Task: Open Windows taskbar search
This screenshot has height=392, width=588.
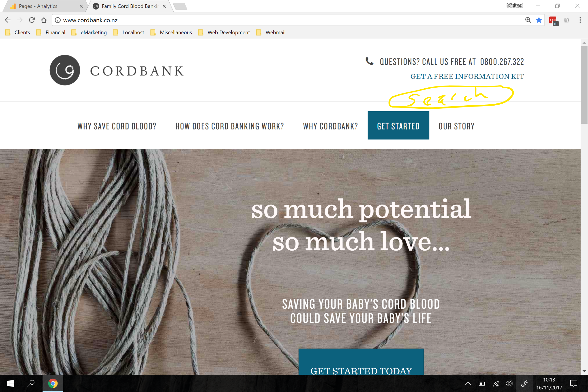Action: click(31, 383)
